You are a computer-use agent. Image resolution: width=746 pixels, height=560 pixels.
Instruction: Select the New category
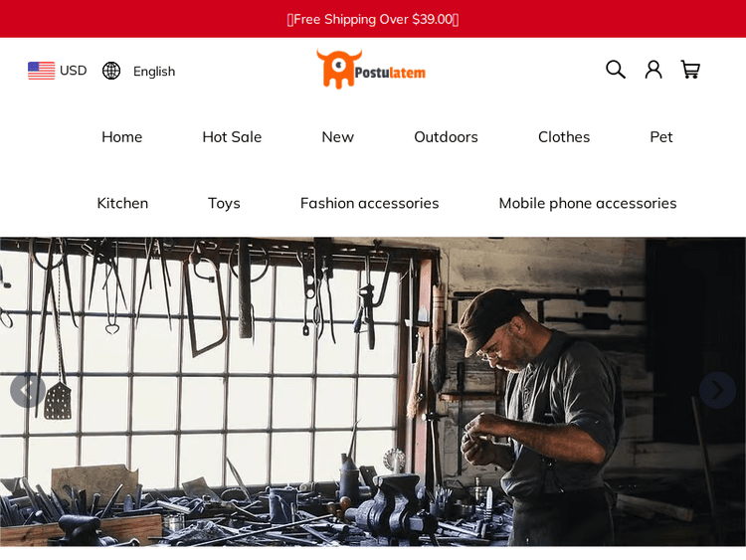pyautogui.click(x=338, y=137)
